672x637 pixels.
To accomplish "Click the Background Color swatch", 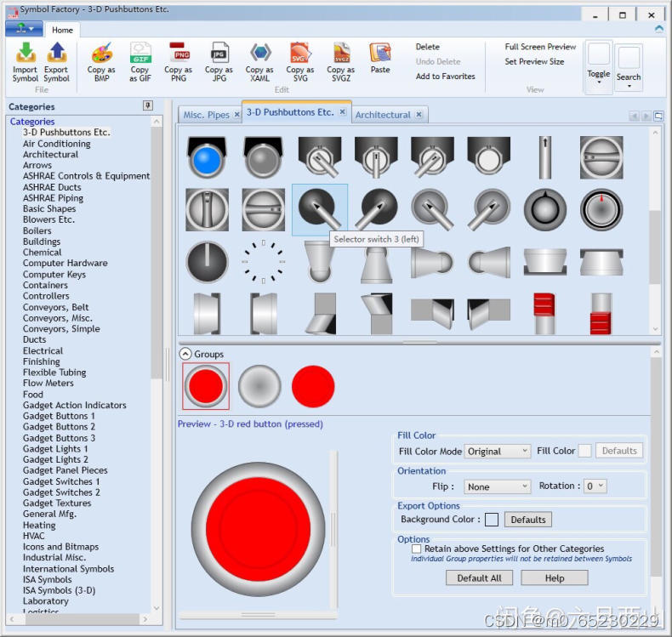I will [492, 520].
